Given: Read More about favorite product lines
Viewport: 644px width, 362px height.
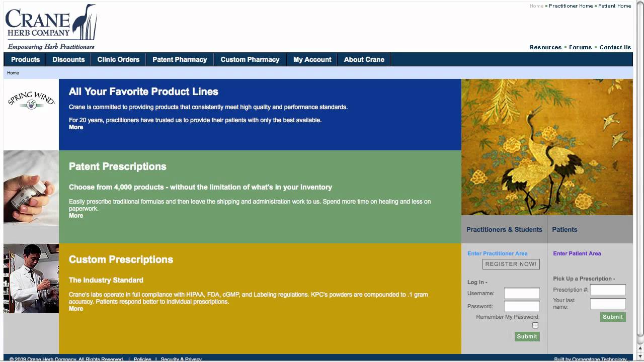Looking at the screenshot, I should coord(76,127).
